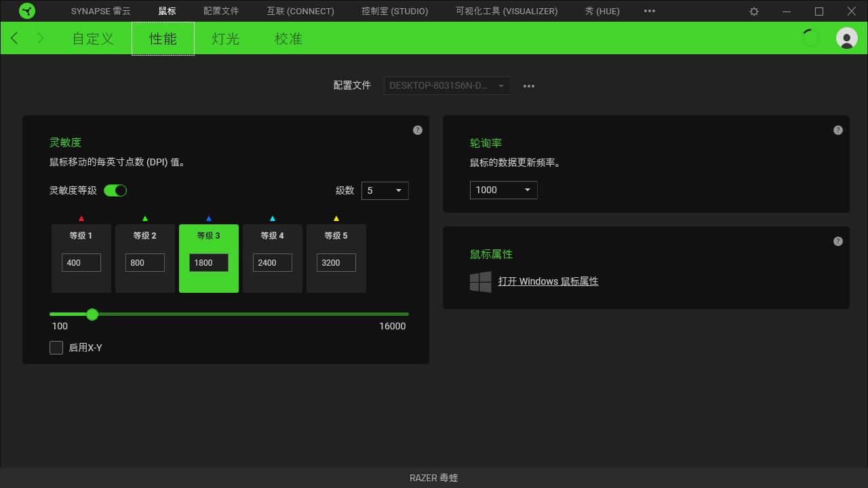Open the 轮询率 dropdown showing 1000
This screenshot has height=488, width=868.
503,190
